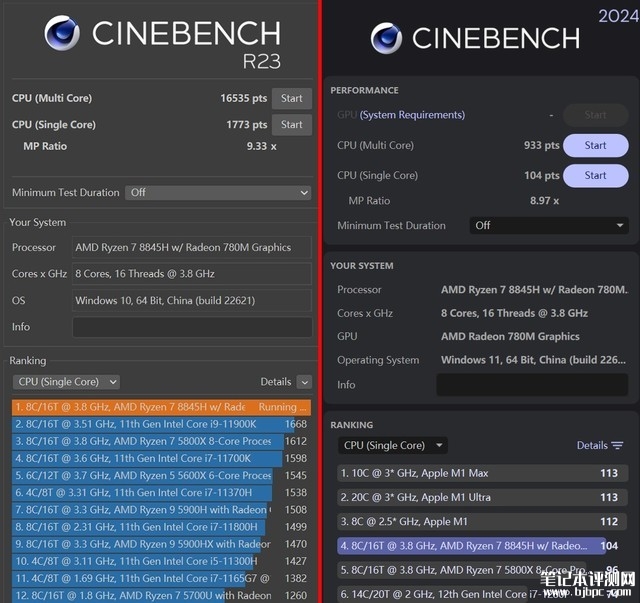Viewport: 640px width, 603px height.
Task: Select the Apple M1 Max ranking row
Action: (x=482, y=473)
